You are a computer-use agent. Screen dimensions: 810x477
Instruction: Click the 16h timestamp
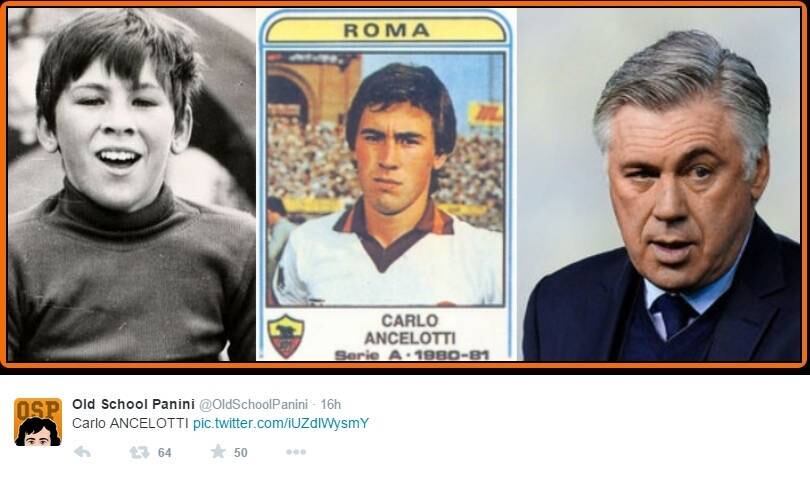[x=331, y=404]
